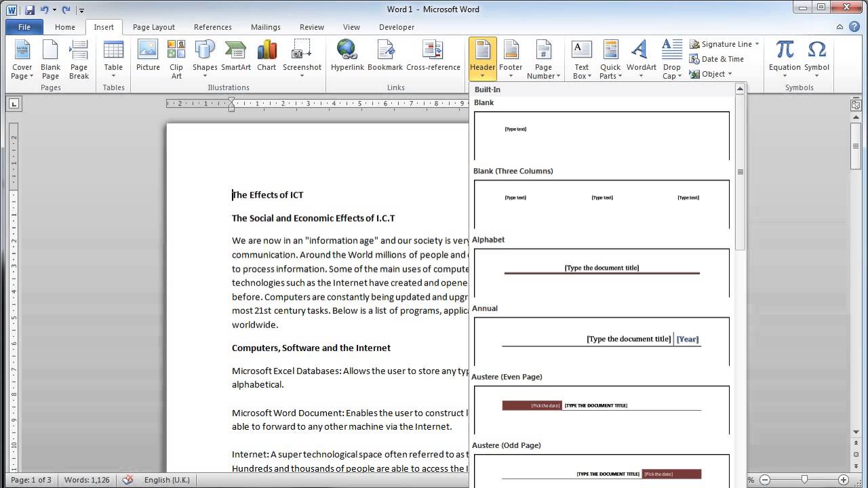Add a Blank Page
Image resolution: width=868 pixels, height=488 pixels.
50,60
